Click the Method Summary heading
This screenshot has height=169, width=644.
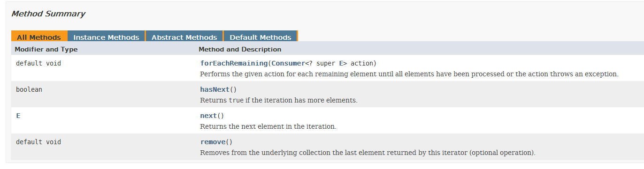pos(48,14)
